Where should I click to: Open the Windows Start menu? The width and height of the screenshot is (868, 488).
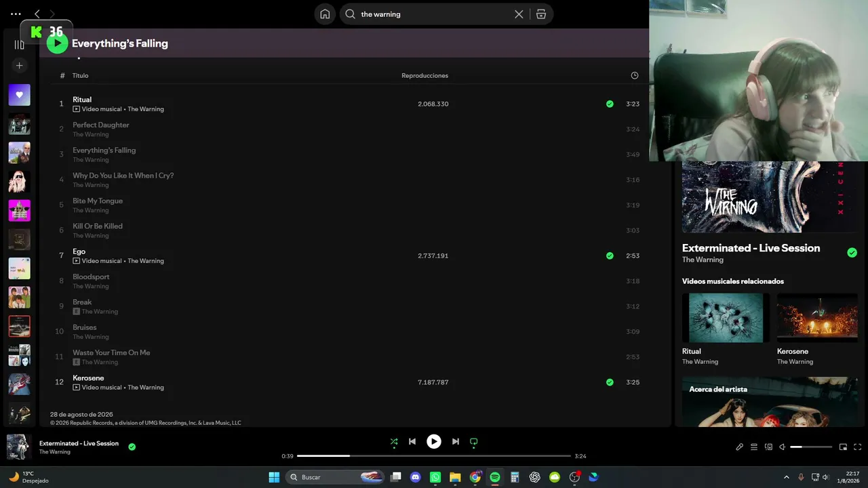click(x=274, y=477)
